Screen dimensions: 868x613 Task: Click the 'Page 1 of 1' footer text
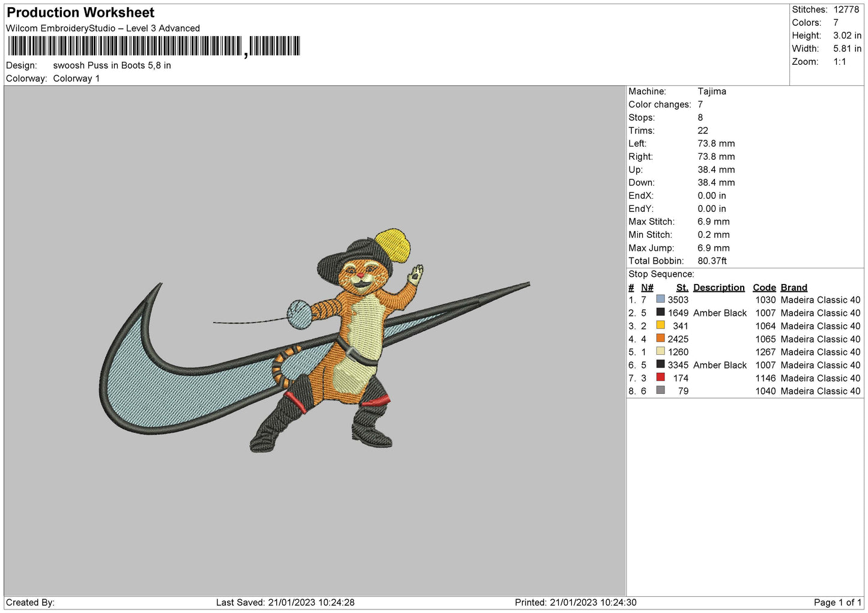click(837, 602)
